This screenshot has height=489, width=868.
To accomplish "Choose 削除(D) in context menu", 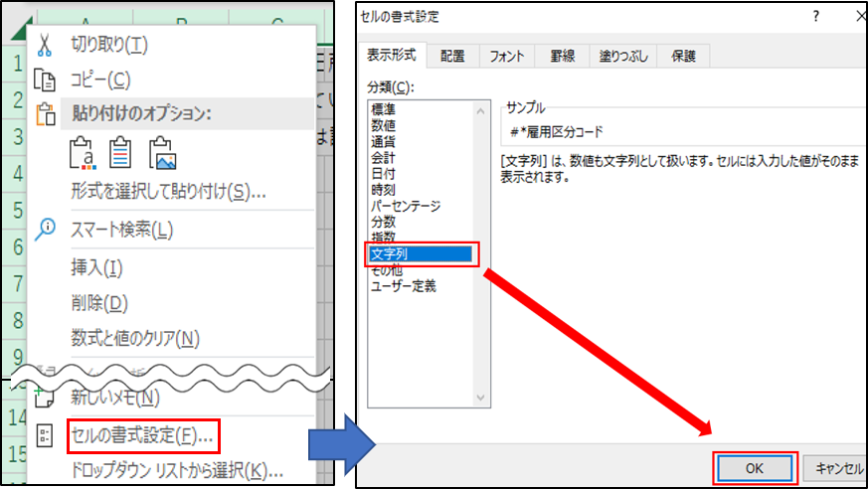I will [x=99, y=303].
